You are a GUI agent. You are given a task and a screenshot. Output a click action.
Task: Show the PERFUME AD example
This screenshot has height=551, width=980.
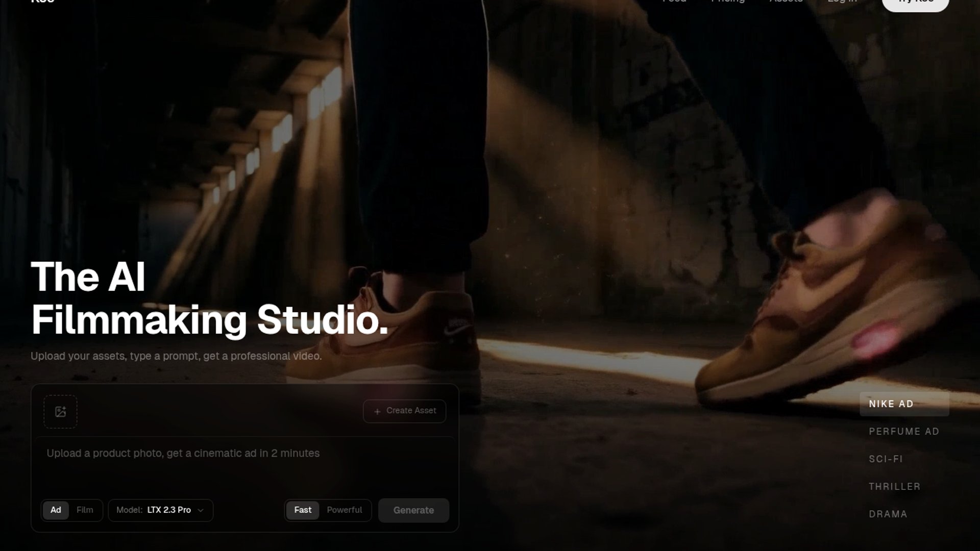tap(904, 432)
